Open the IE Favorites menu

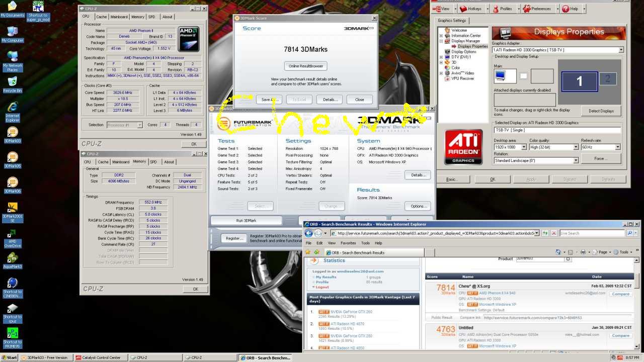(348, 243)
